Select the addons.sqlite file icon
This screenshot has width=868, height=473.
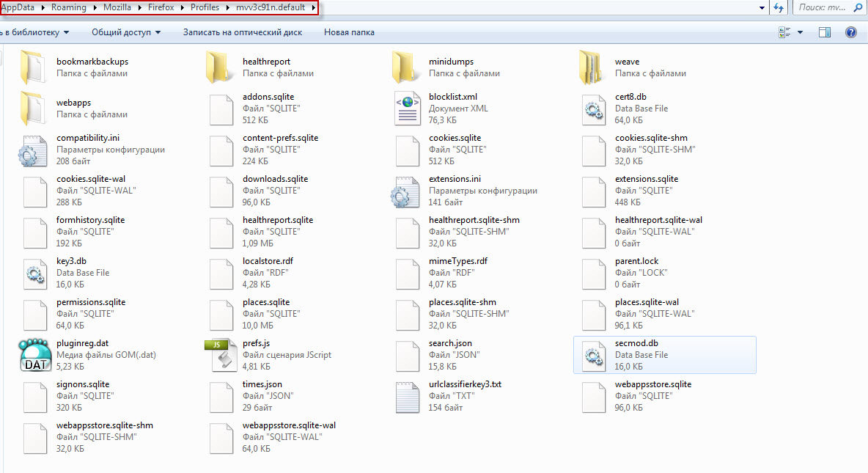(221, 109)
